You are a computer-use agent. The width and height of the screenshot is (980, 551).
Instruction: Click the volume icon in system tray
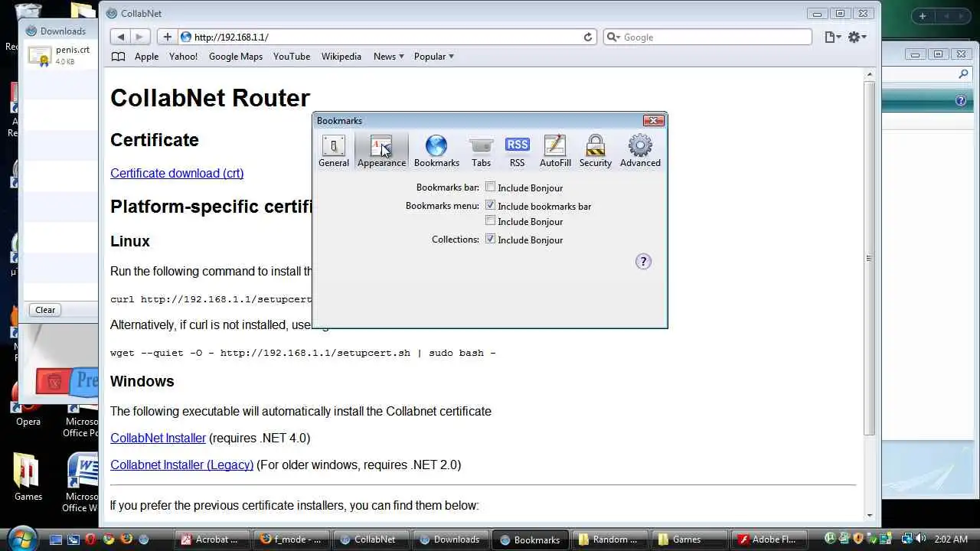(920, 540)
